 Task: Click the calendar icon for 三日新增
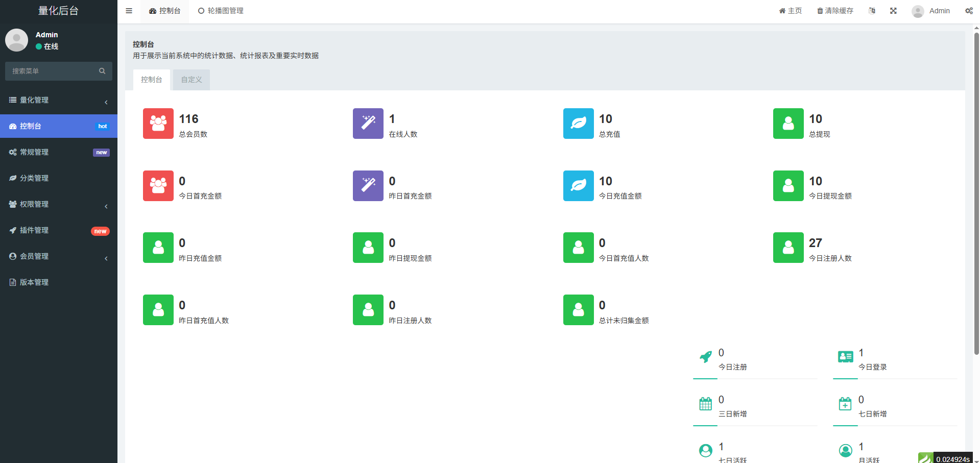pyautogui.click(x=706, y=404)
